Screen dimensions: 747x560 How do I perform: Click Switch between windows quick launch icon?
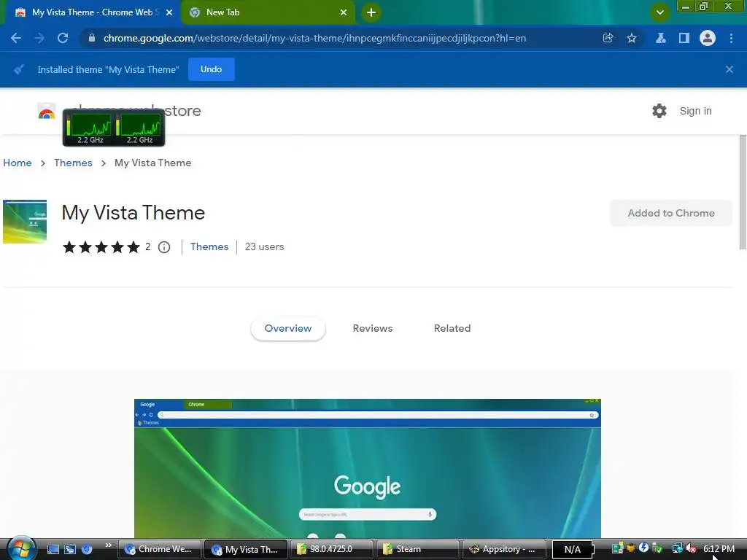click(70, 550)
